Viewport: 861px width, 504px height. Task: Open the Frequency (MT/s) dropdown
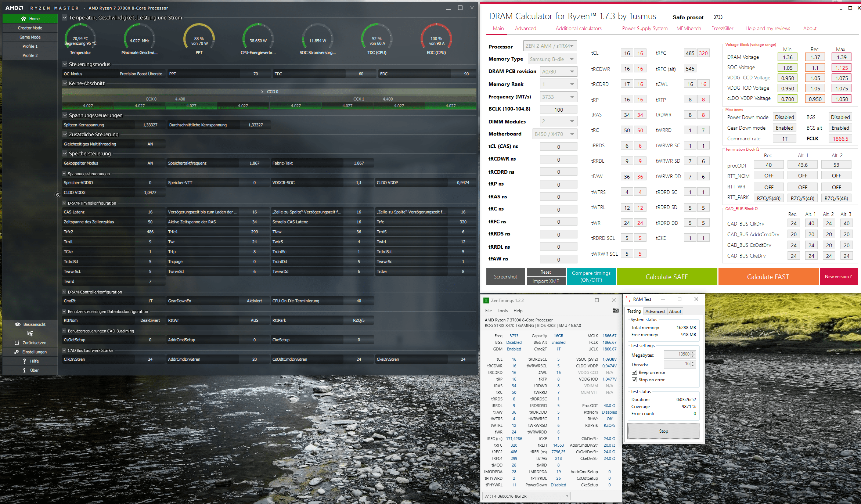click(x=558, y=97)
